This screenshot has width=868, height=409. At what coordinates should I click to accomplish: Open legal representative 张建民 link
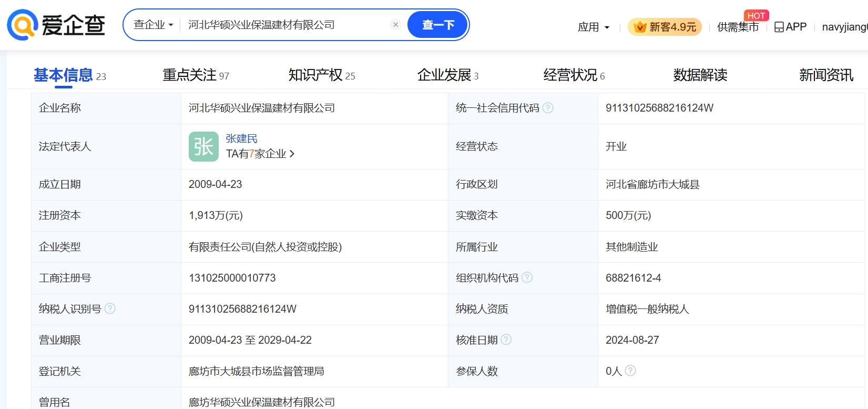[242, 138]
